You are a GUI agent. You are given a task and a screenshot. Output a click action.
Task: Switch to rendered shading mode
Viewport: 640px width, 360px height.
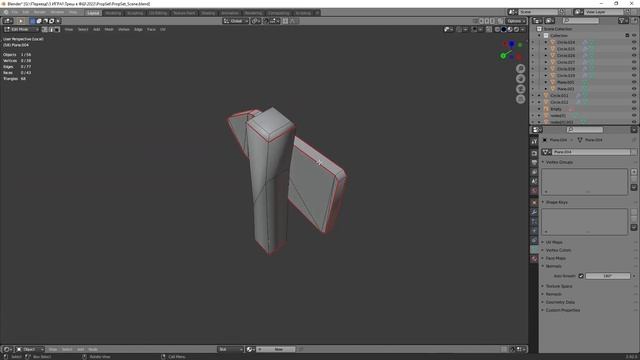tap(516, 29)
